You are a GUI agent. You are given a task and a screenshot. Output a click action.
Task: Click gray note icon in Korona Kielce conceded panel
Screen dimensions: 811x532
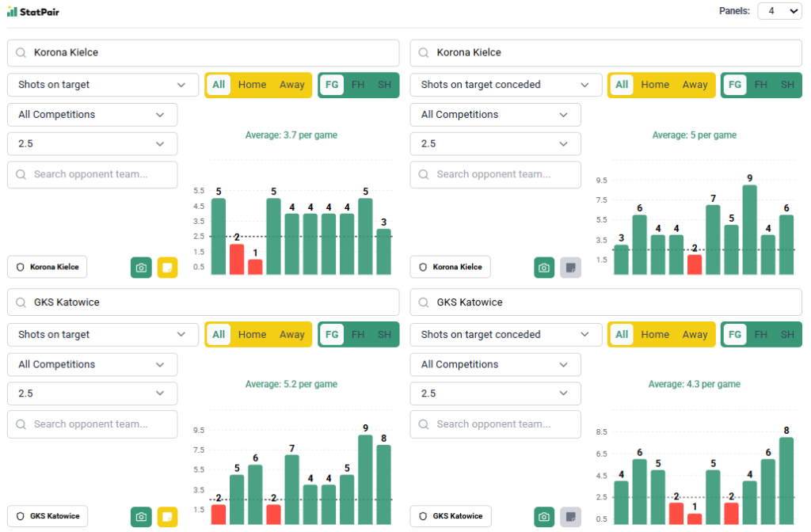coord(570,268)
